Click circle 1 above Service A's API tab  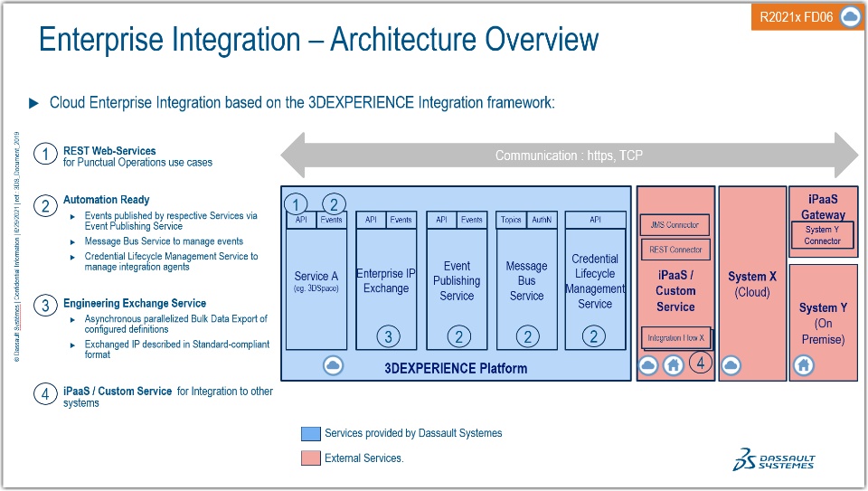pyautogui.click(x=297, y=204)
